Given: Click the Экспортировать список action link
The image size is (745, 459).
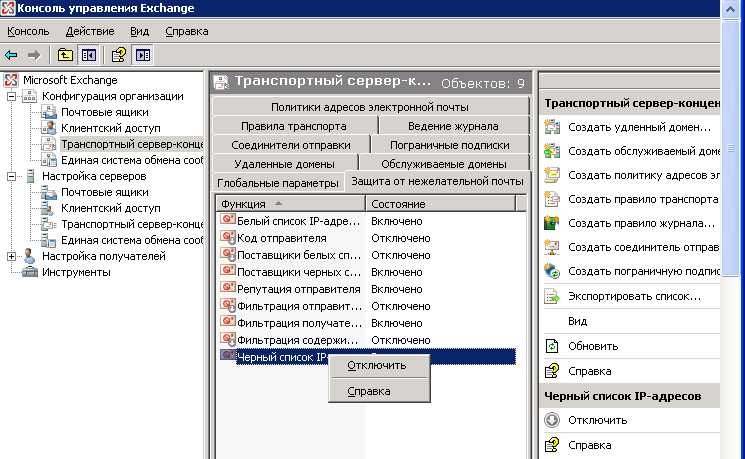Looking at the screenshot, I should pos(634,296).
